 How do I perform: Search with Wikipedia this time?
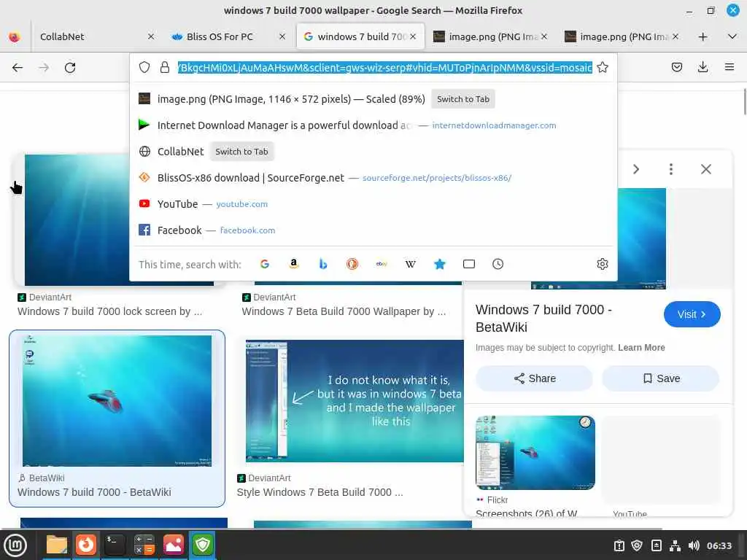(x=410, y=264)
